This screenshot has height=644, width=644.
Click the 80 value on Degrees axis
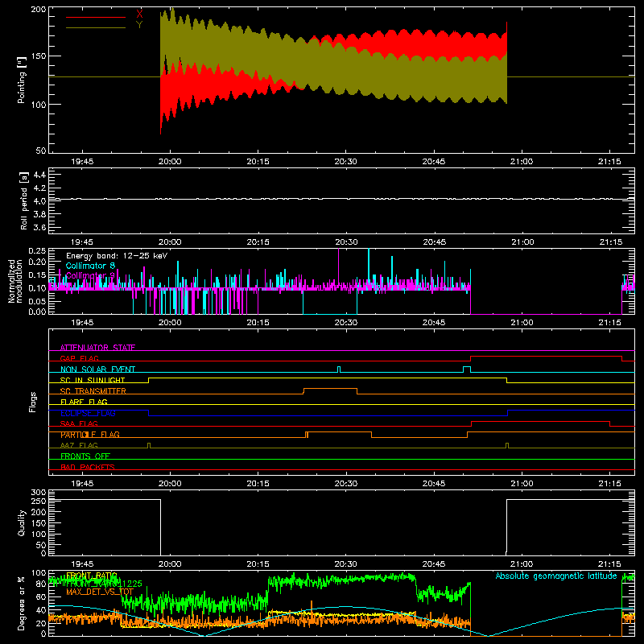click(42, 583)
